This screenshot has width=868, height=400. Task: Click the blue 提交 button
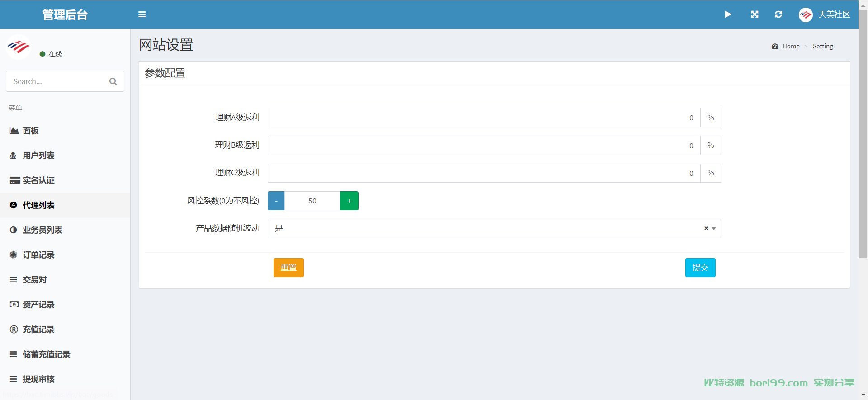coord(700,268)
